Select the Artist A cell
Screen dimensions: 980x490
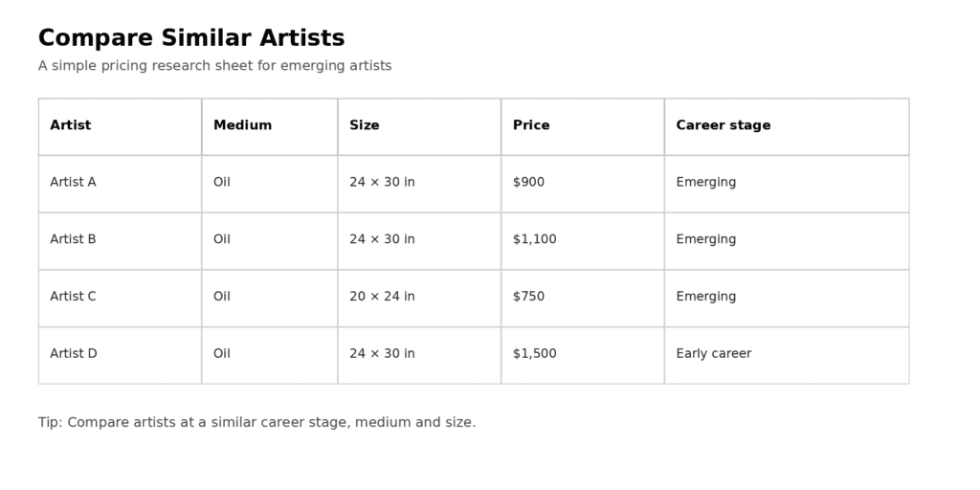pyautogui.click(x=120, y=184)
